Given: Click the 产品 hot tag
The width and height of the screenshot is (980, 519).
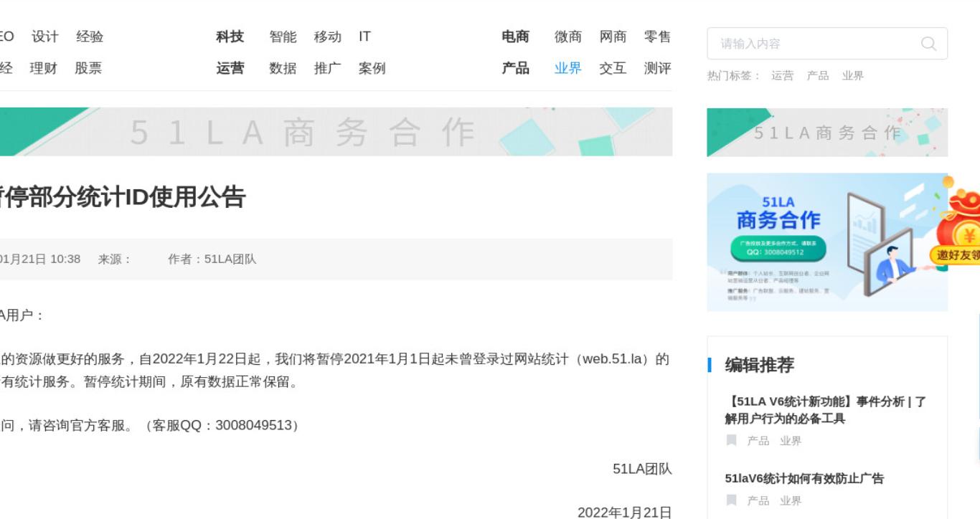Looking at the screenshot, I should [818, 76].
